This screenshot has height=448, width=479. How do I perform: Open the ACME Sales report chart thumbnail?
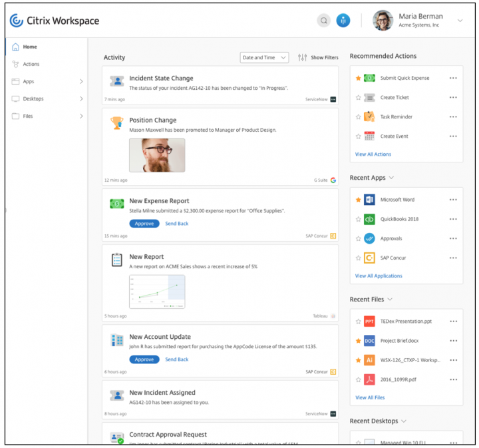[157, 292]
